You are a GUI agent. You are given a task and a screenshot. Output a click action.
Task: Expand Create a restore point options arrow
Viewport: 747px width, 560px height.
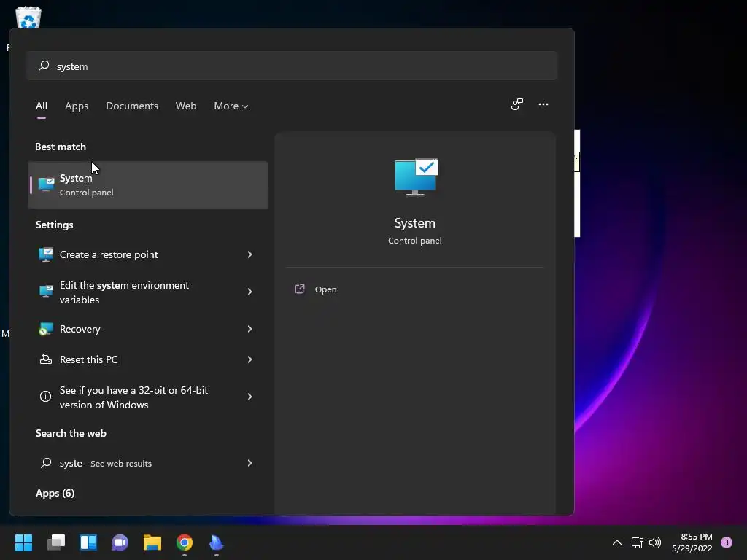tap(249, 254)
